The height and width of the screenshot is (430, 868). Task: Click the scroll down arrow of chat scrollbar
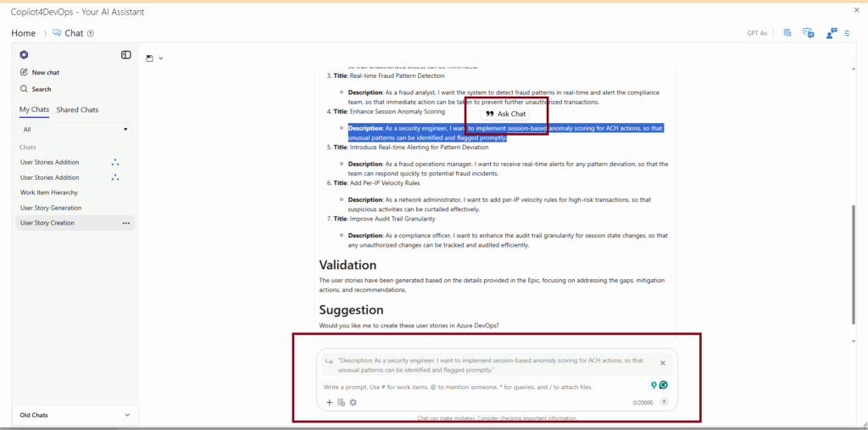click(854, 340)
